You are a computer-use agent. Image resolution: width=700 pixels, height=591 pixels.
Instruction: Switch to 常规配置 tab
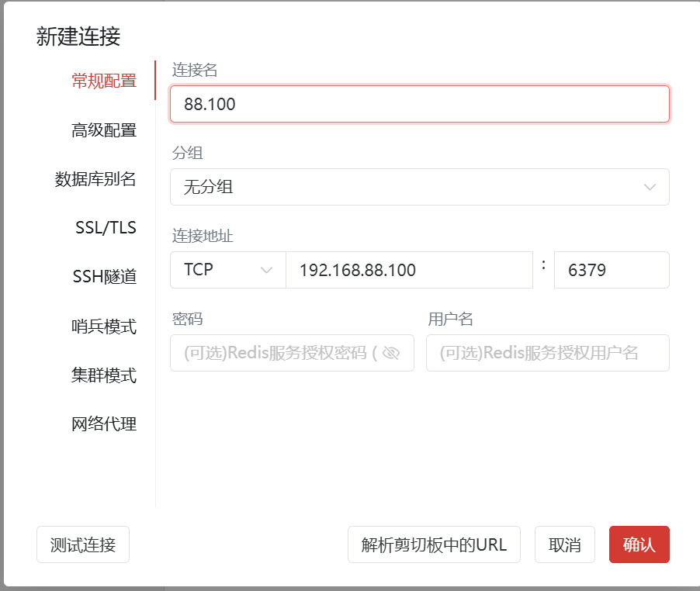104,81
